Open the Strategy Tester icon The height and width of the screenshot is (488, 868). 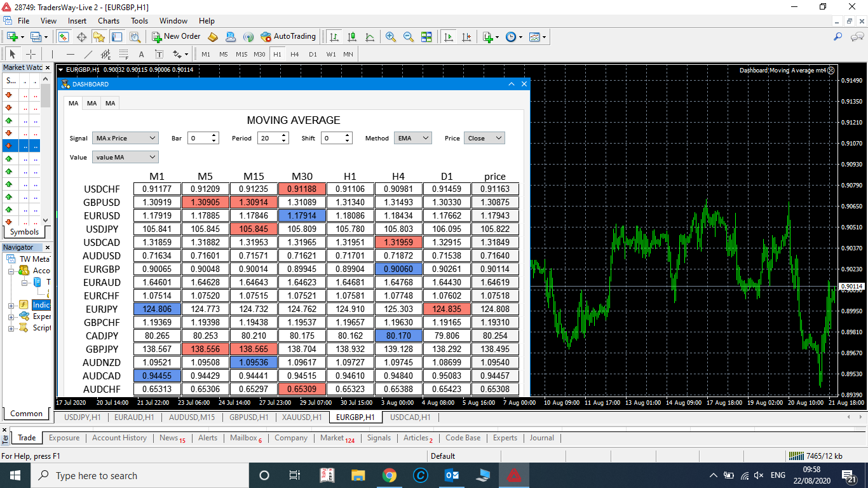pos(134,37)
